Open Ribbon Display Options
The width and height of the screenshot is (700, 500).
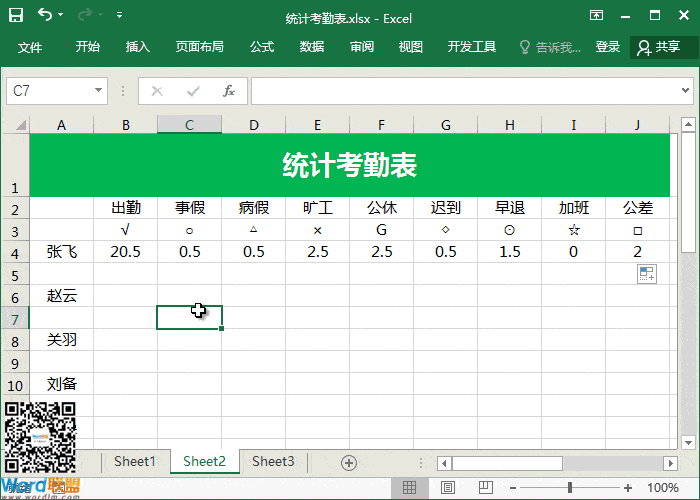pyautogui.click(x=596, y=16)
